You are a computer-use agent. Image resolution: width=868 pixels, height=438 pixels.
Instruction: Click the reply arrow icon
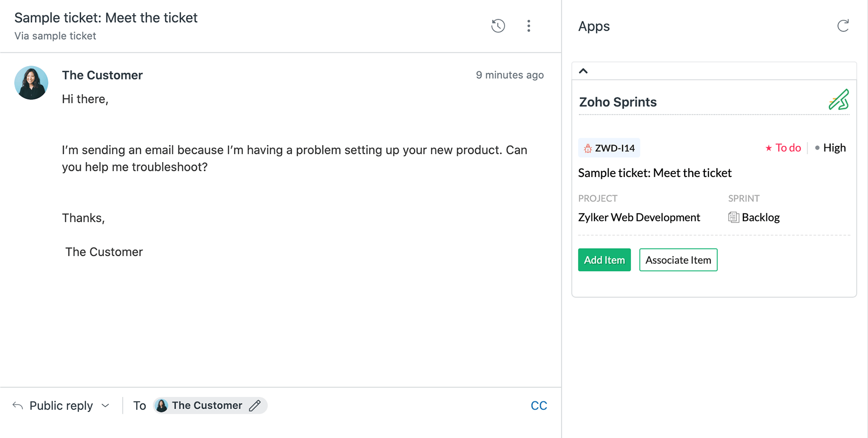click(x=18, y=405)
